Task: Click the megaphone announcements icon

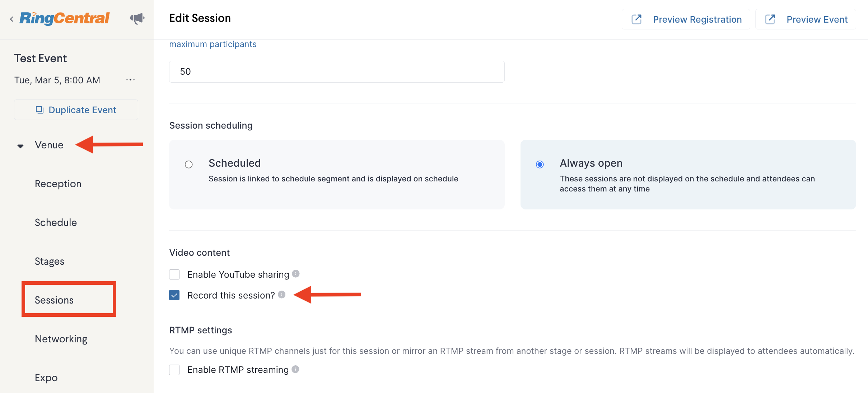Action: point(137,19)
